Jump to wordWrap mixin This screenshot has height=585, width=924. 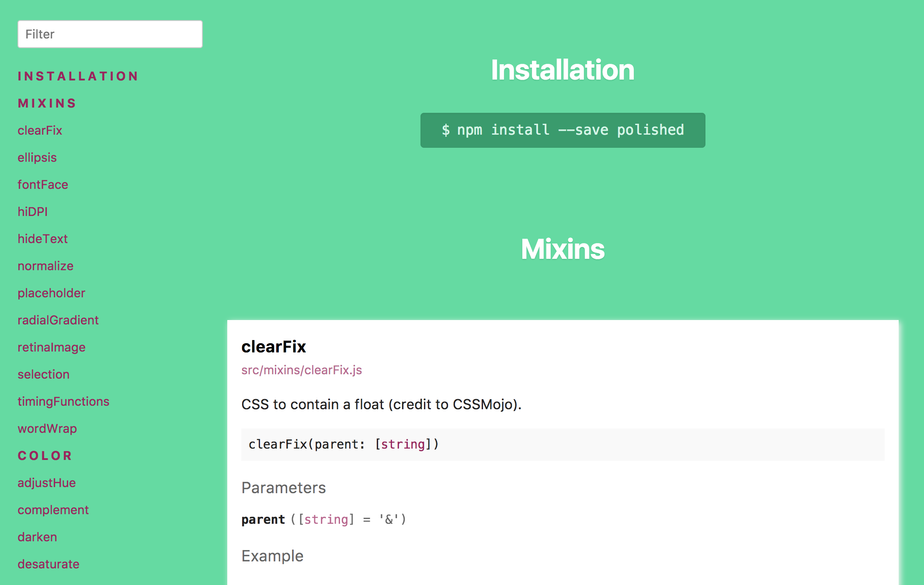click(x=47, y=428)
